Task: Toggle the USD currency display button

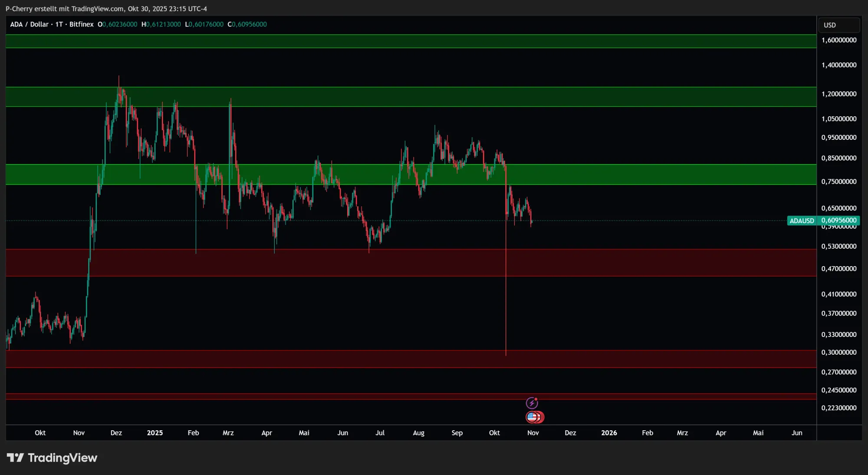Action: [x=839, y=25]
